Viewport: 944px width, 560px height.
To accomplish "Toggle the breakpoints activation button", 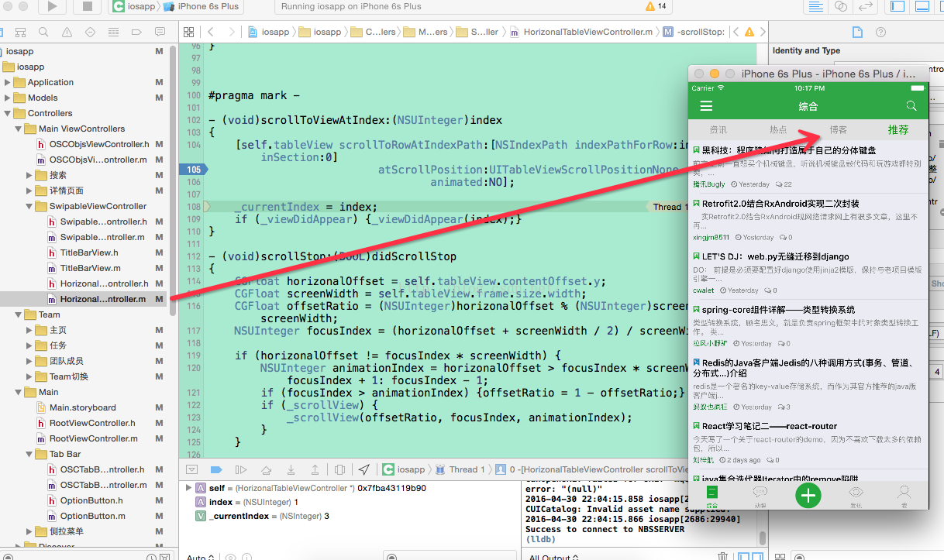I will (x=216, y=469).
